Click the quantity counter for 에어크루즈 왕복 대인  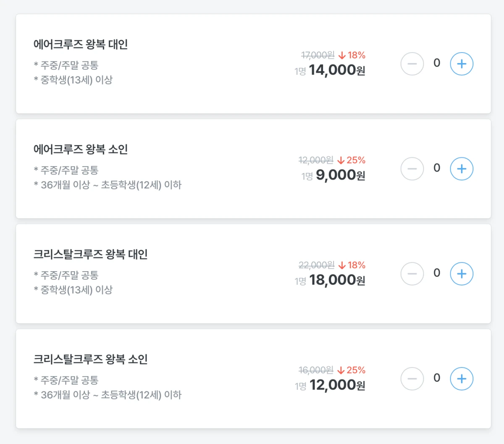[437, 63]
